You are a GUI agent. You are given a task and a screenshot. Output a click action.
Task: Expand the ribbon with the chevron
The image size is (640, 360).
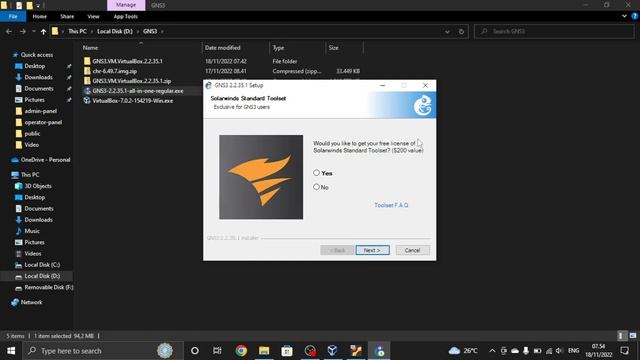click(624, 16)
